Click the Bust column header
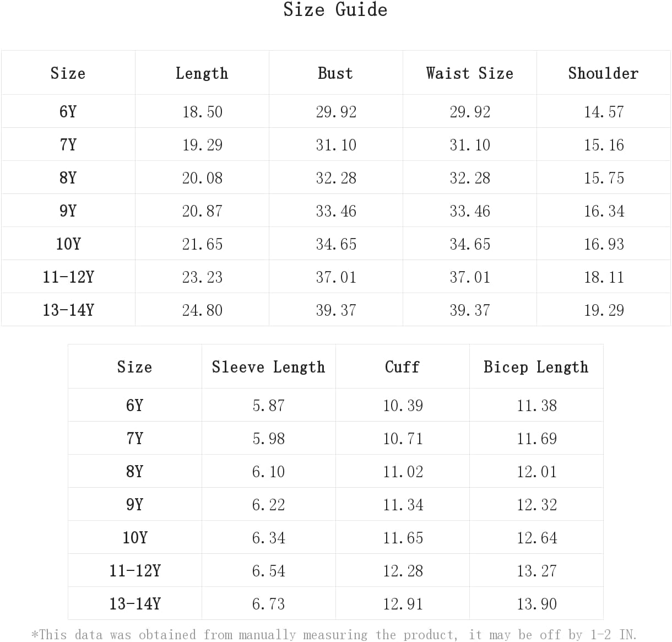 [x=335, y=73]
